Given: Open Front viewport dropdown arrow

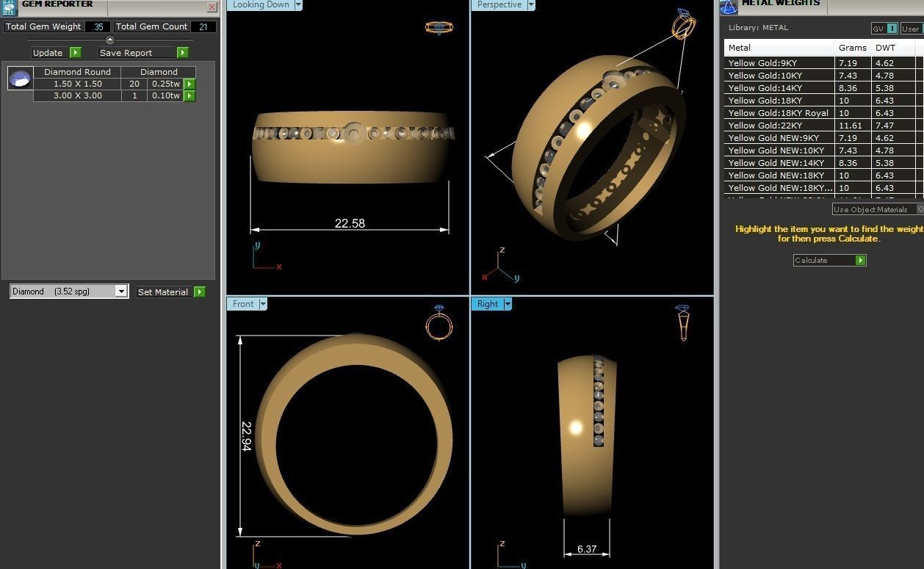Looking at the screenshot, I should tap(263, 304).
